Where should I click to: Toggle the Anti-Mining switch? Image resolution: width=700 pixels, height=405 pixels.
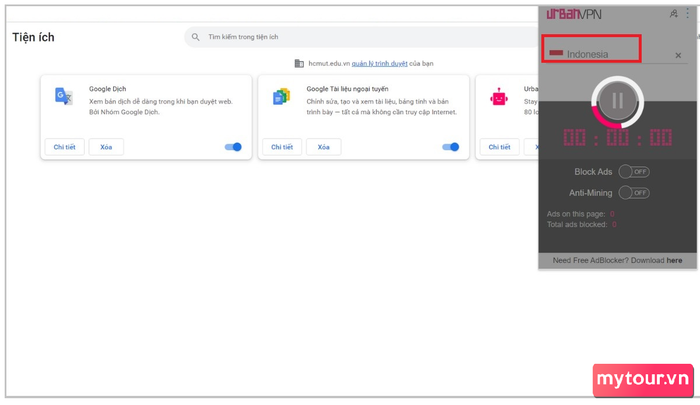634,193
